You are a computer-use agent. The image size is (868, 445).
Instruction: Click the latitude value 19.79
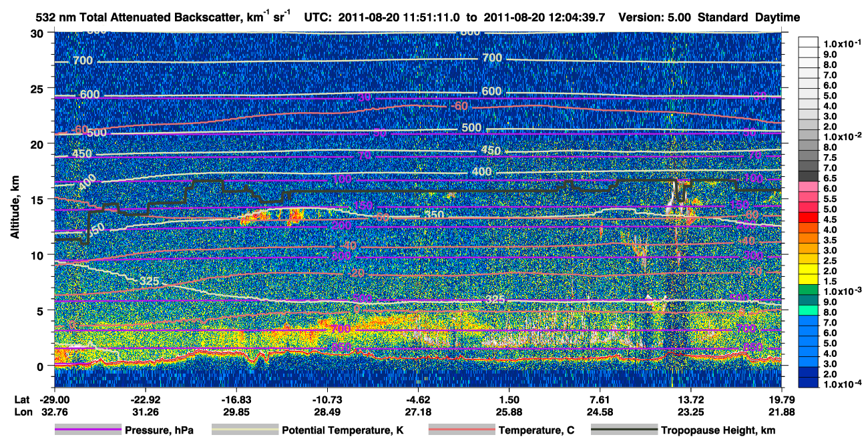[781, 399]
